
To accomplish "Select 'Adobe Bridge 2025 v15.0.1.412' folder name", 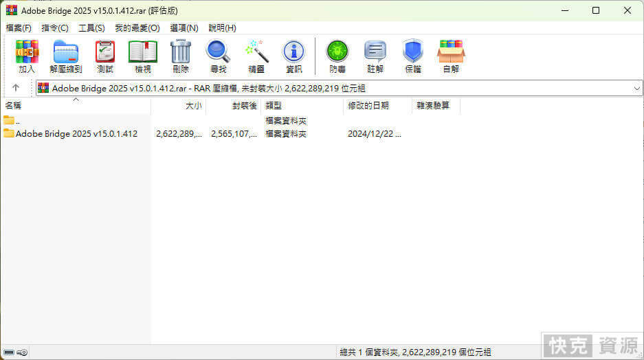I will point(76,134).
